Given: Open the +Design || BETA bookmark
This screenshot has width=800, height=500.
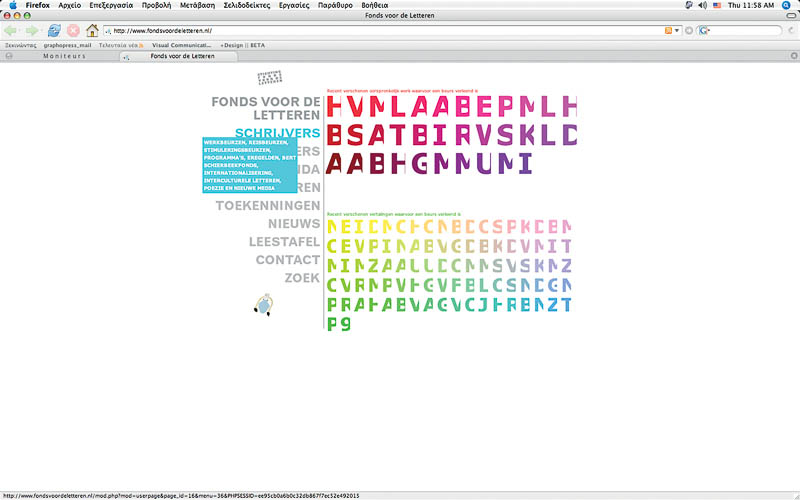Looking at the screenshot, I should pos(242,45).
